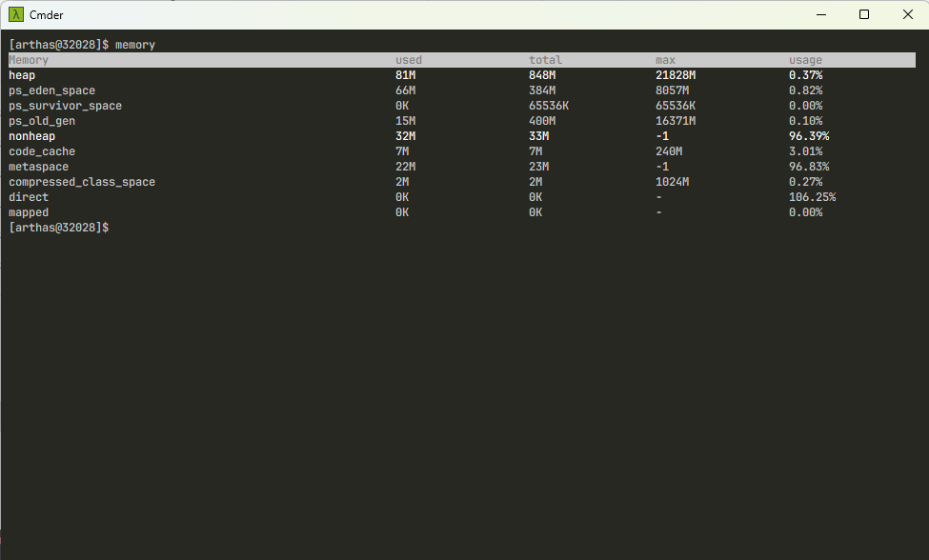Click the 'Memory' column header
This screenshot has height=560, width=929.
pyautogui.click(x=29, y=60)
